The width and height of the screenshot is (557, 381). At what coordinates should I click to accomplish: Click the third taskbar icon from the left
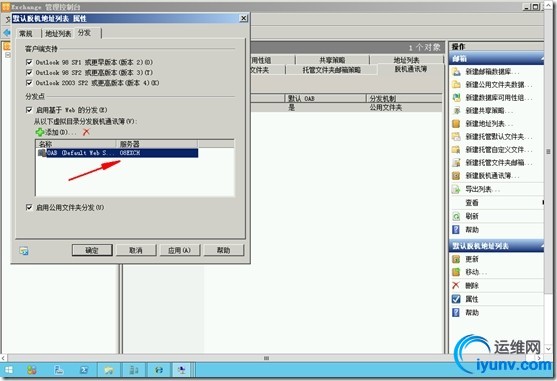click(x=59, y=370)
